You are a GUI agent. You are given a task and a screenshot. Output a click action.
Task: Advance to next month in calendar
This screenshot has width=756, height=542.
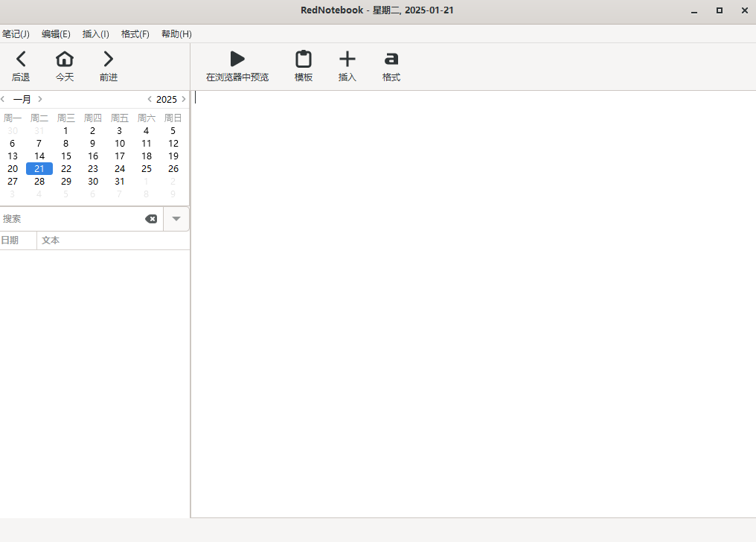(x=40, y=99)
